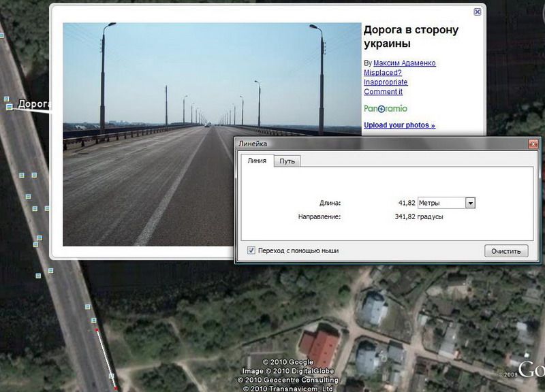
Task: Toggle the "Переход с помощью мыши" checkbox
Action: (251, 250)
